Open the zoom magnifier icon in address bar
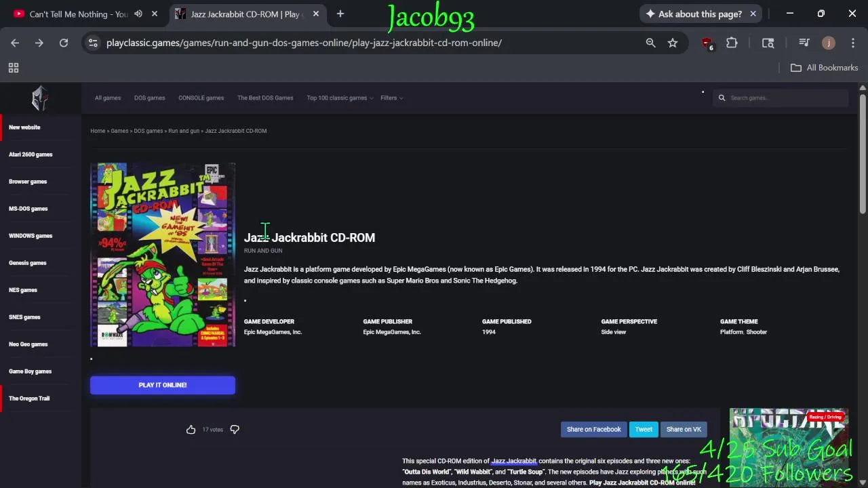This screenshot has width=868, height=488. click(650, 43)
